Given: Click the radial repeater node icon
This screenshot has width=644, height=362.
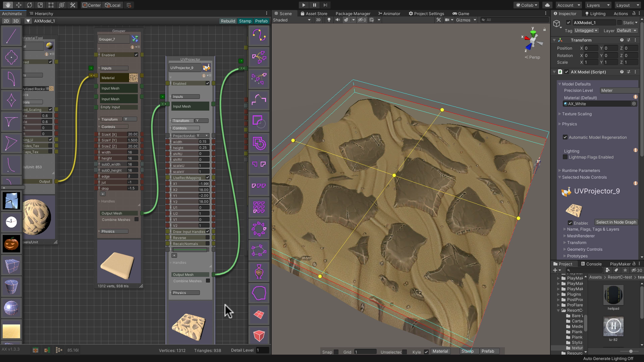Looking at the screenshot, I should (259, 229).
